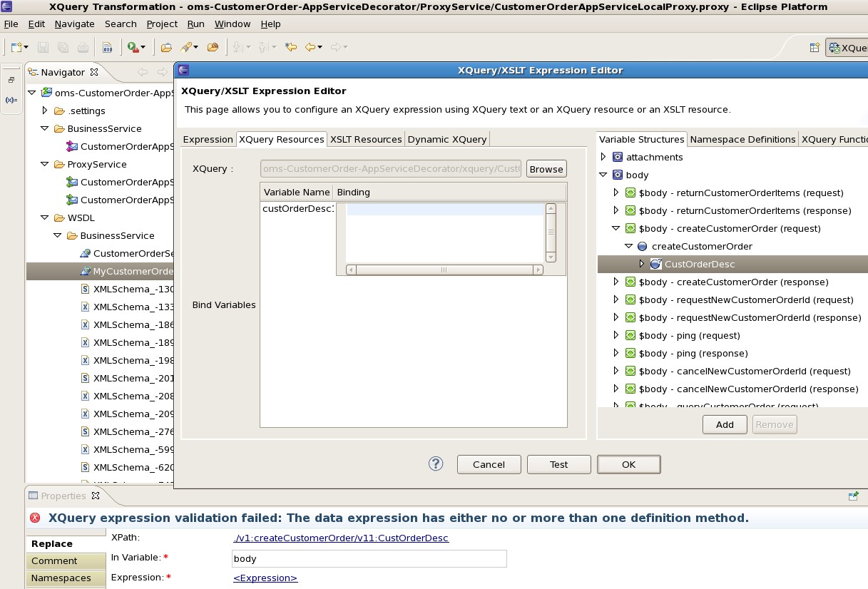Expand $body - ping (request) node
The height and width of the screenshot is (589, 868).
tap(616, 335)
